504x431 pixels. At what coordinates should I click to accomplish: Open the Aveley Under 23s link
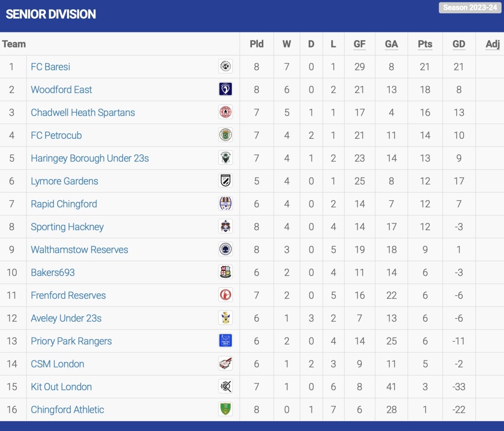pyautogui.click(x=66, y=318)
